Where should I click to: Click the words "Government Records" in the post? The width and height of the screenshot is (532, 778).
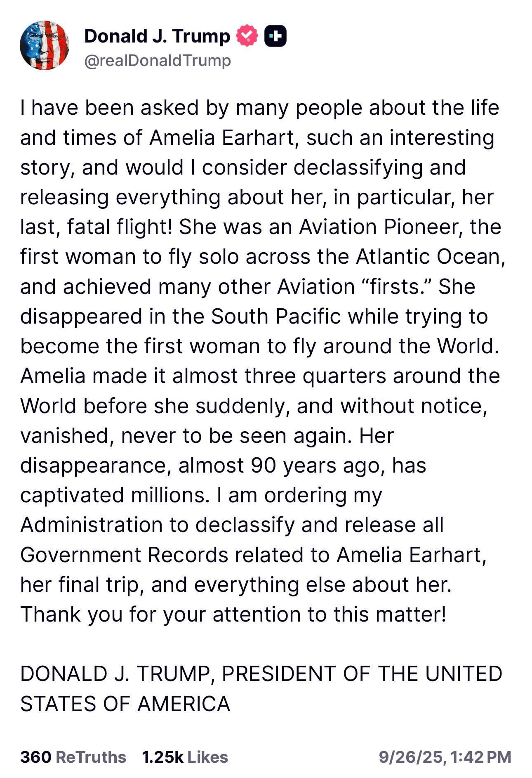(124, 555)
